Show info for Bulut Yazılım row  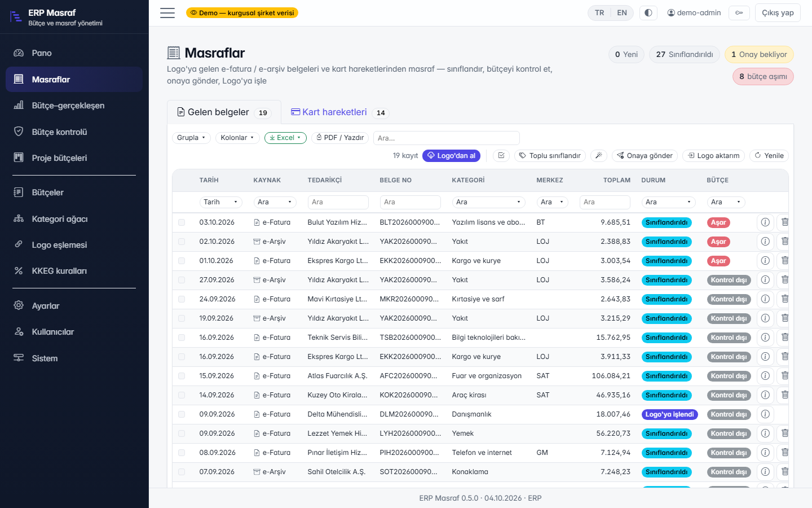[x=765, y=222]
